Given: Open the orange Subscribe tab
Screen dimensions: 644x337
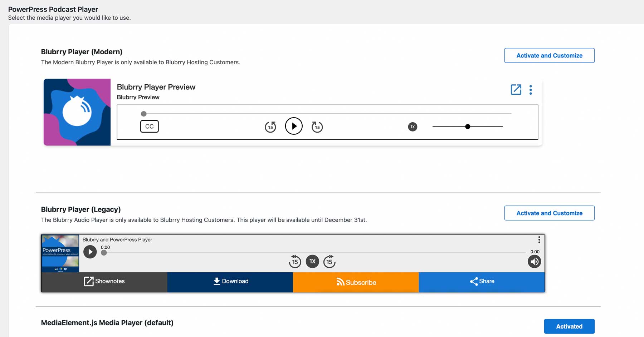Looking at the screenshot, I should point(356,282).
